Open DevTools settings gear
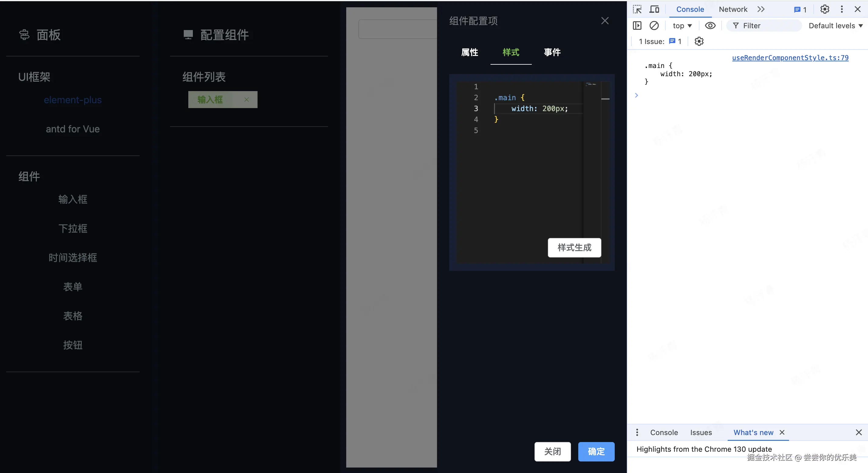 click(825, 9)
